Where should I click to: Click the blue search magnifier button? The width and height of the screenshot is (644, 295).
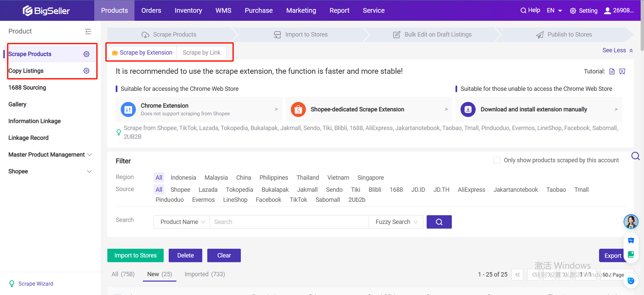[439, 222]
